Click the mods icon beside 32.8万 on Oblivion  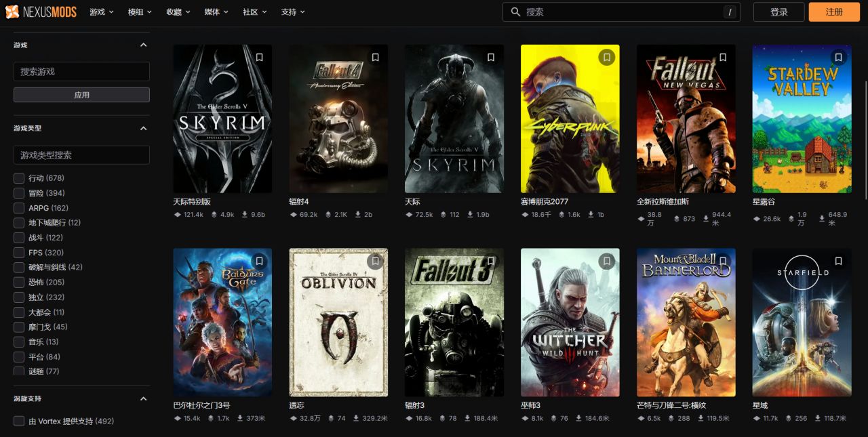[294, 419]
